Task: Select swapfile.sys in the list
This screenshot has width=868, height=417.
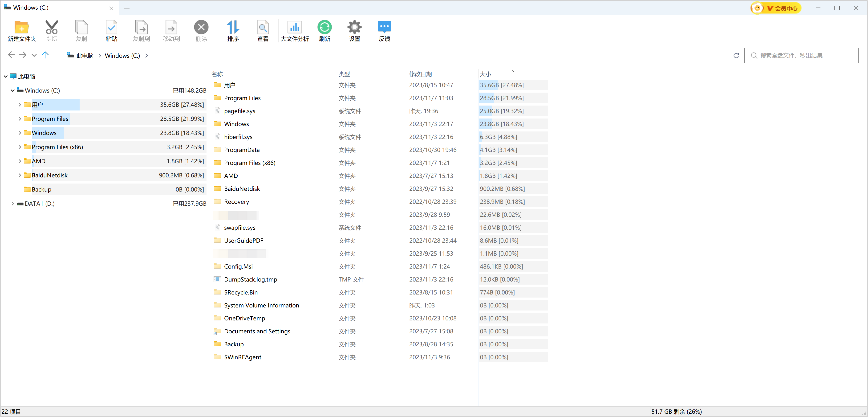Action: point(239,228)
